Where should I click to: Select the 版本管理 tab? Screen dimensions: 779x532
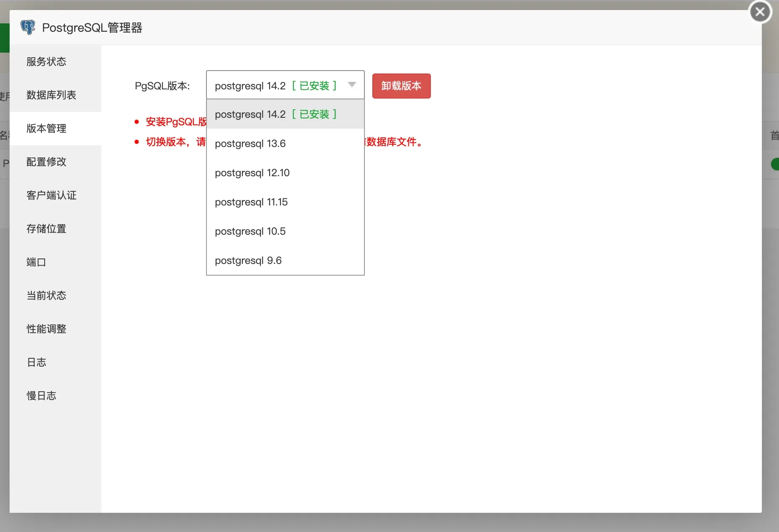[55, 129]
